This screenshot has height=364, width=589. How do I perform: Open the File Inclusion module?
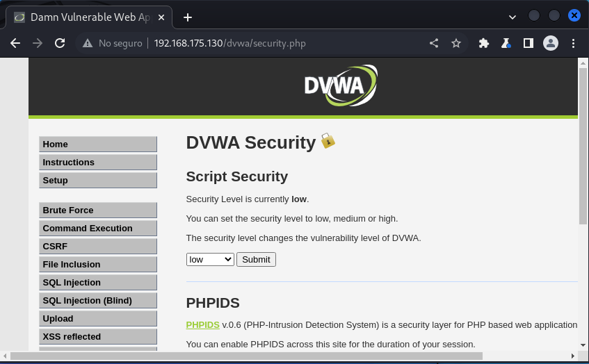click(x=98, y=264)
